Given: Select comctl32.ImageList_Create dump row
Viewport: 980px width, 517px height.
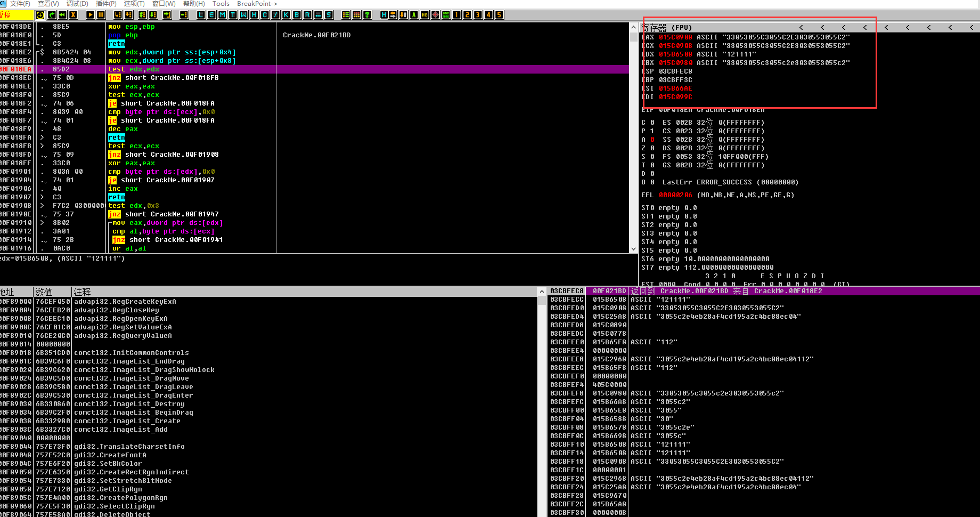Looking at the screenshot, I should tap(269, 421).
